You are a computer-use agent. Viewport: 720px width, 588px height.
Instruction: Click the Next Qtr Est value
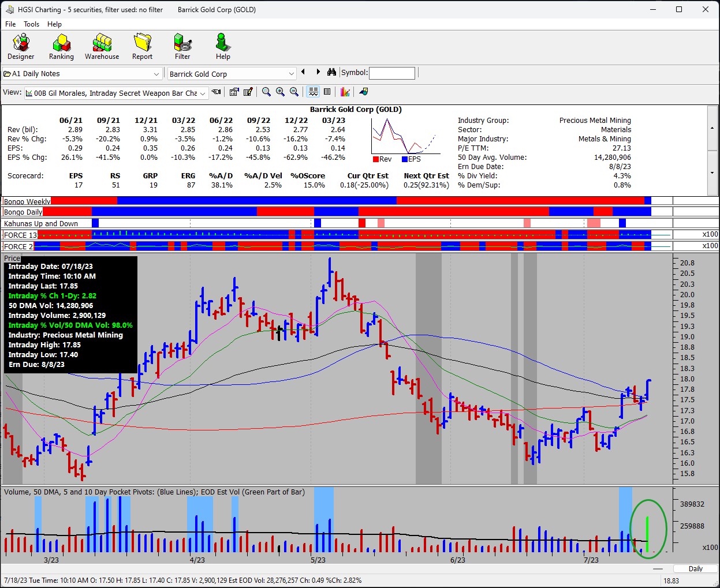426,185
